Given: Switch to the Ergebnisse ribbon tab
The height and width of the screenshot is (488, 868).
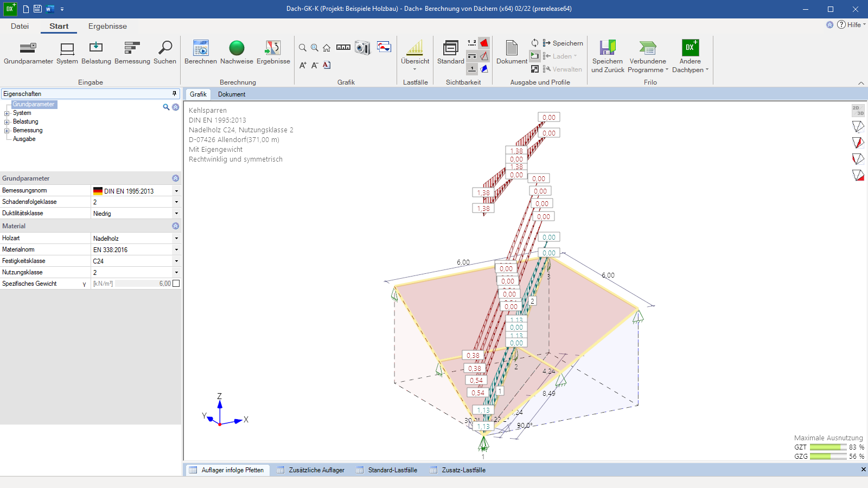Looking at the screenshot, I should [107, 26].
